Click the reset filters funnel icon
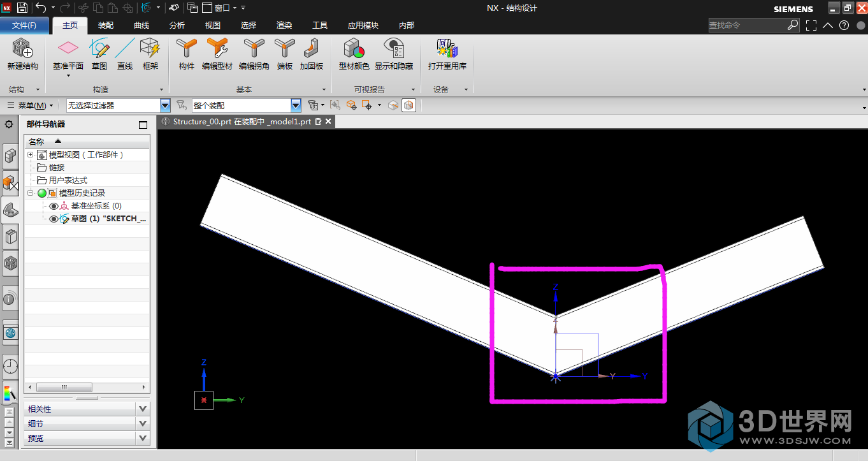This screenshot has height=461, width=868. click(x=181, y=105)
